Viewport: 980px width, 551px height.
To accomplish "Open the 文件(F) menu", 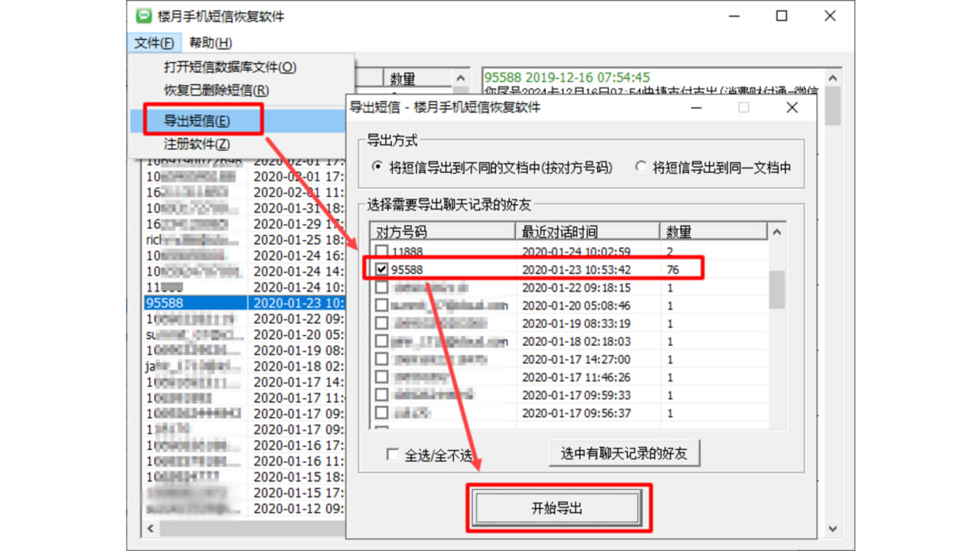I will (152, 43).
